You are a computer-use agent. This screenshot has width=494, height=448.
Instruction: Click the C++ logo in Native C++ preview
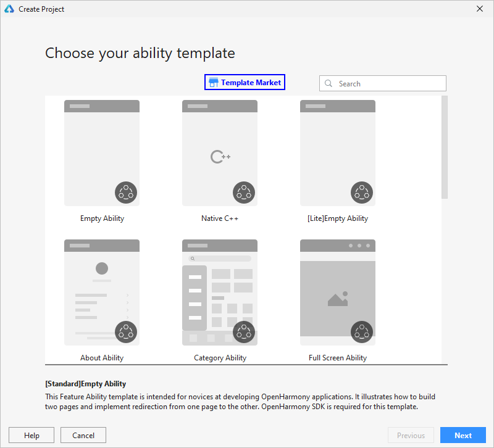coord(220,157)
